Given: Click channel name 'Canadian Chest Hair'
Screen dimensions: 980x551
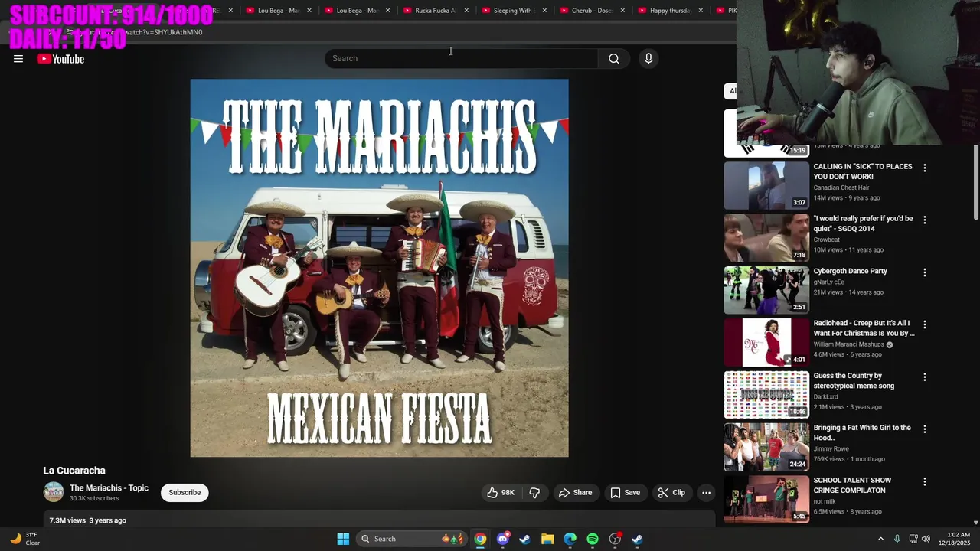Looking at the screenshot, I should tap(841, 187).
